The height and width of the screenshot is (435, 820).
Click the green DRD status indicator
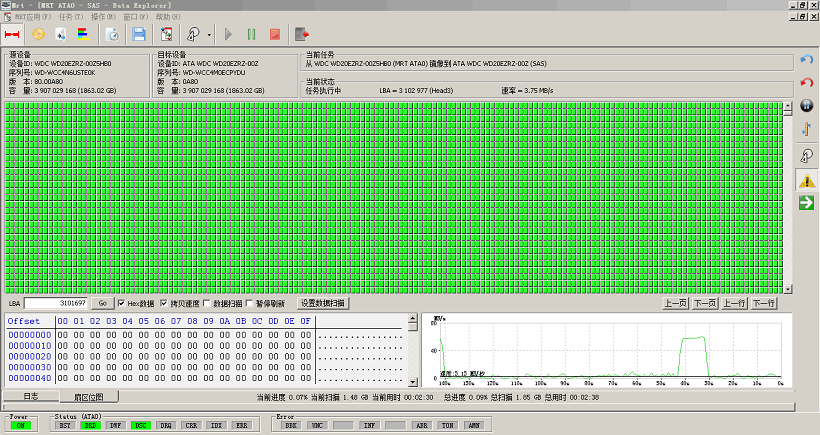pyautogui.click(x=90, y=426)
